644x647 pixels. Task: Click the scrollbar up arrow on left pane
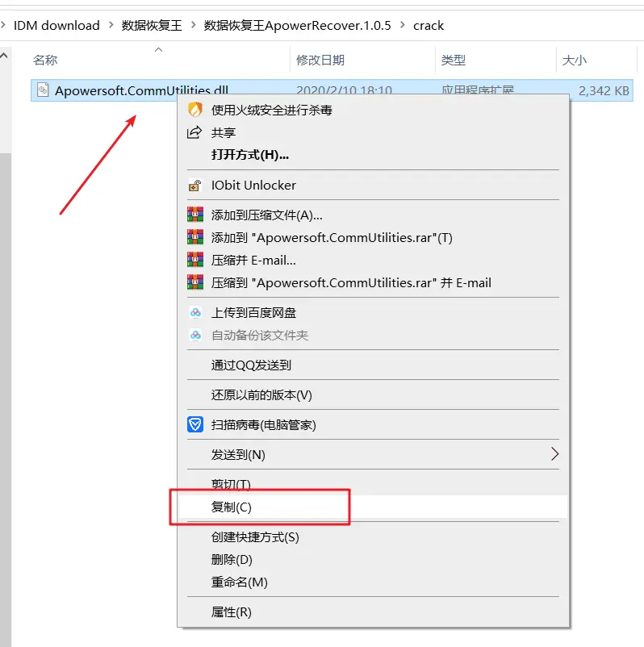coord(4,56)
